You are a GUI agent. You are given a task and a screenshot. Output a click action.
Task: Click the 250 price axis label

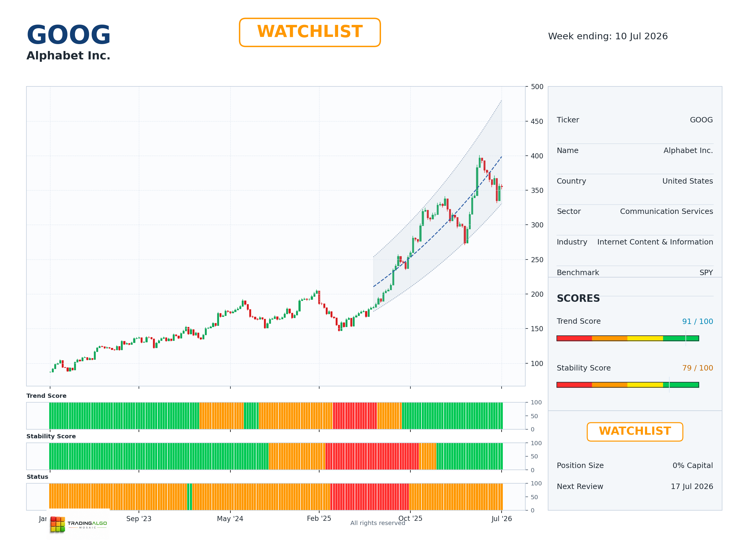tap(537, 260)
